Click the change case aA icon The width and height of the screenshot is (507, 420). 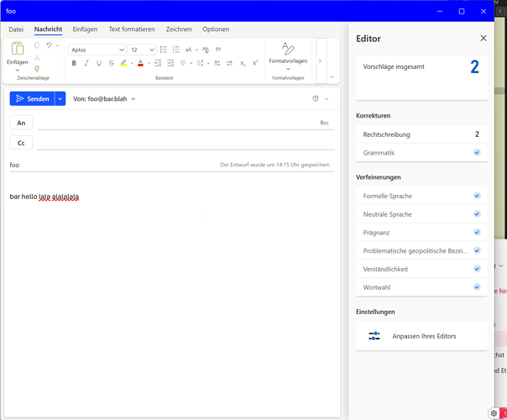click(188, 50)
